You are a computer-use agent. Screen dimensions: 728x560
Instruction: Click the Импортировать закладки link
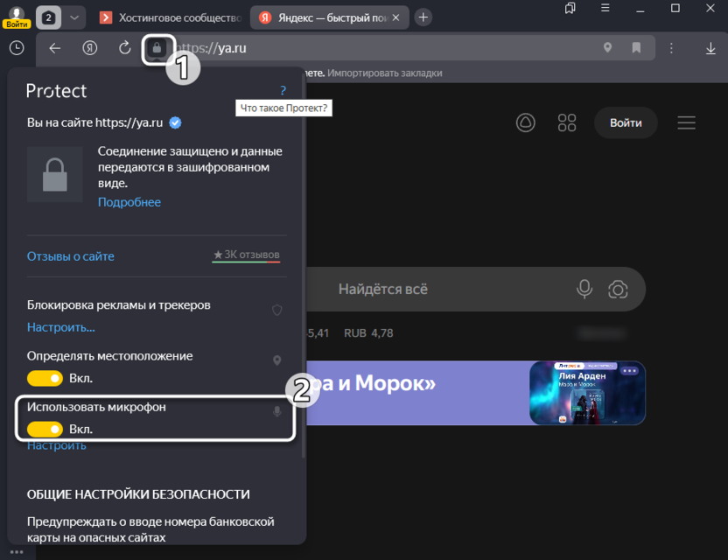click(x=384, y=73)
